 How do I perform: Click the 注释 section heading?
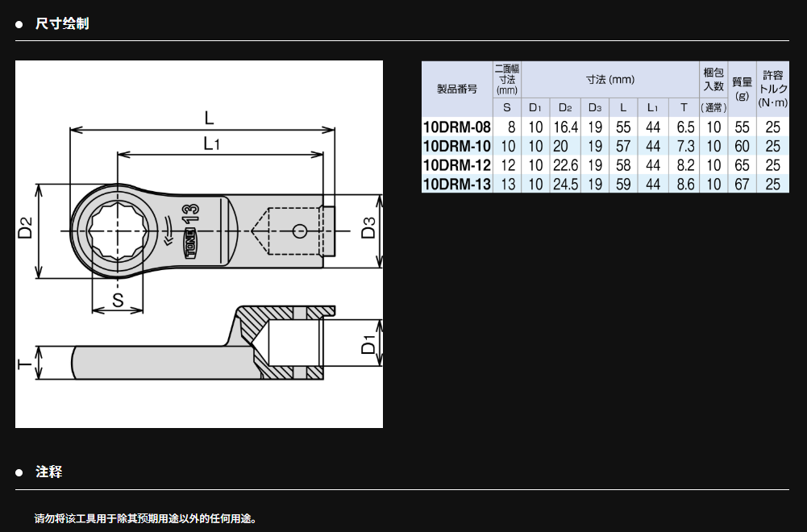coord(49,472)
